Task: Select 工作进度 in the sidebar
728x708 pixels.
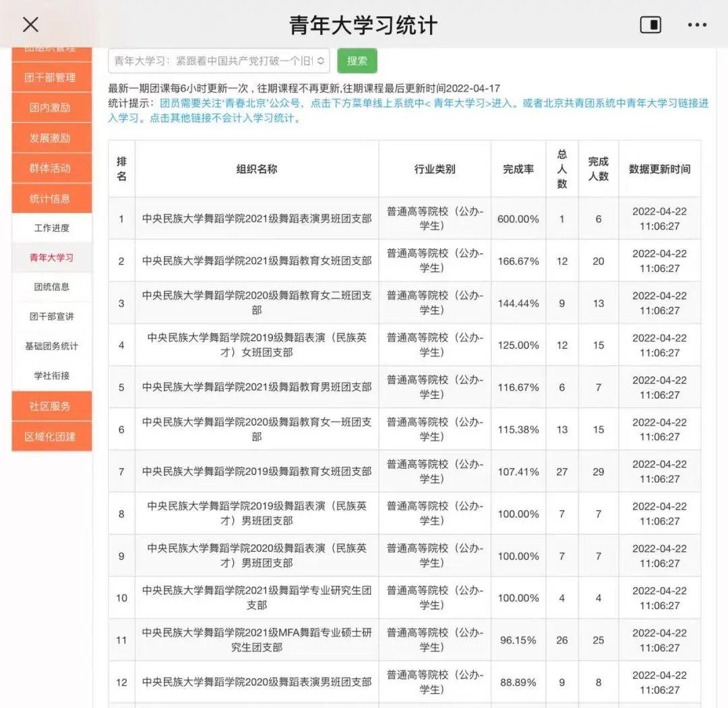Action: [51, 228]
